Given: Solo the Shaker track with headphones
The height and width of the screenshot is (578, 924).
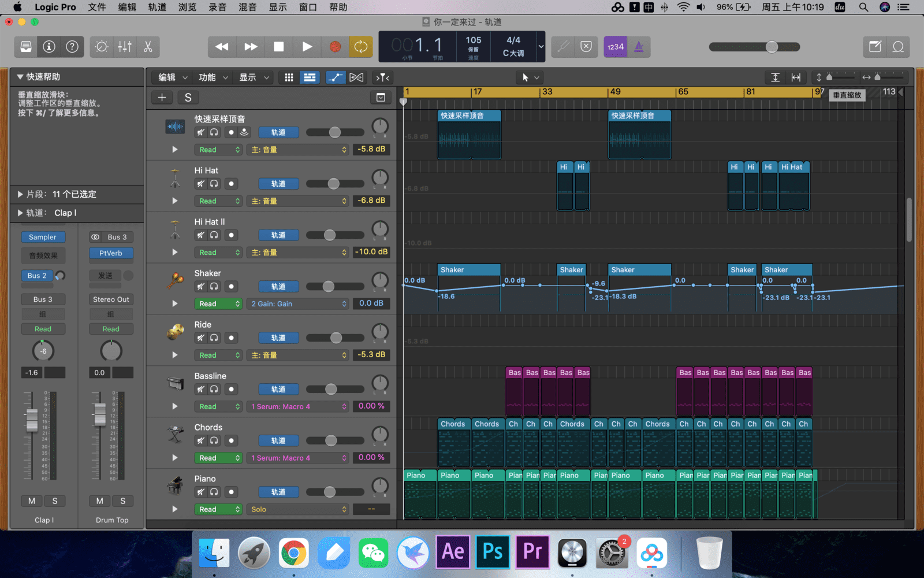Looking at the screenshot, I should coord(214,287).
